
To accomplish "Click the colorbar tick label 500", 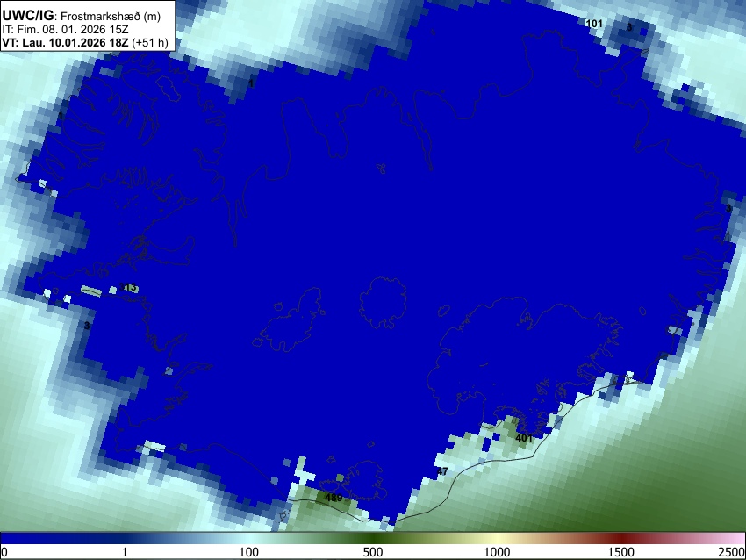I will click(373, 552).
